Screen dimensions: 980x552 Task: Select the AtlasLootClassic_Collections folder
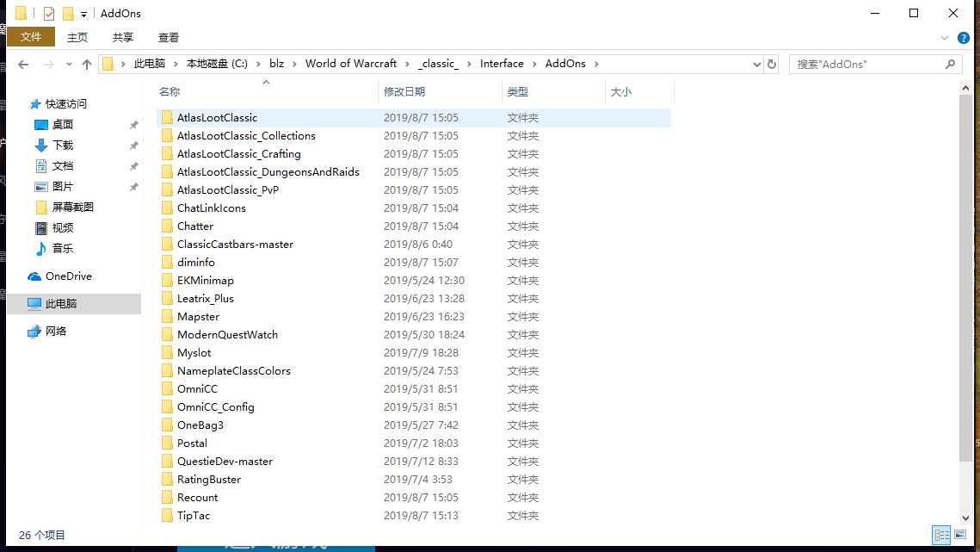(246, 136)
